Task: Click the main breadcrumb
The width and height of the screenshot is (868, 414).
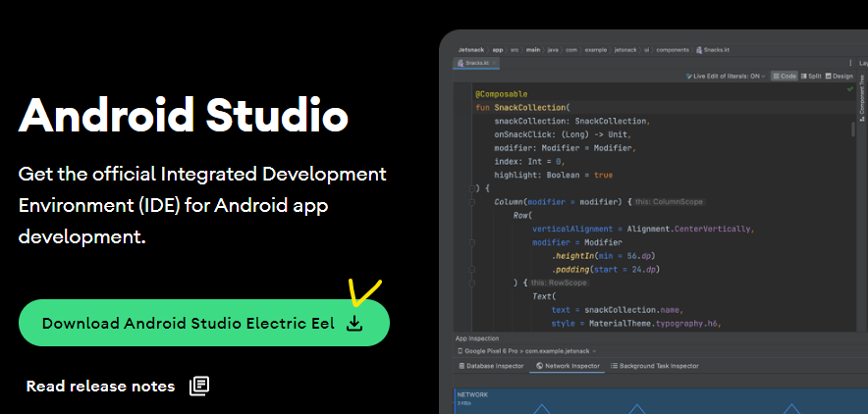Action: 533,50
